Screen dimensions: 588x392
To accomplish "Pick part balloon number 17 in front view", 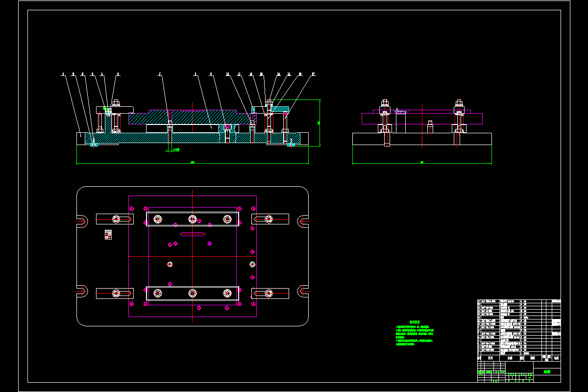I will coord(313,74).
